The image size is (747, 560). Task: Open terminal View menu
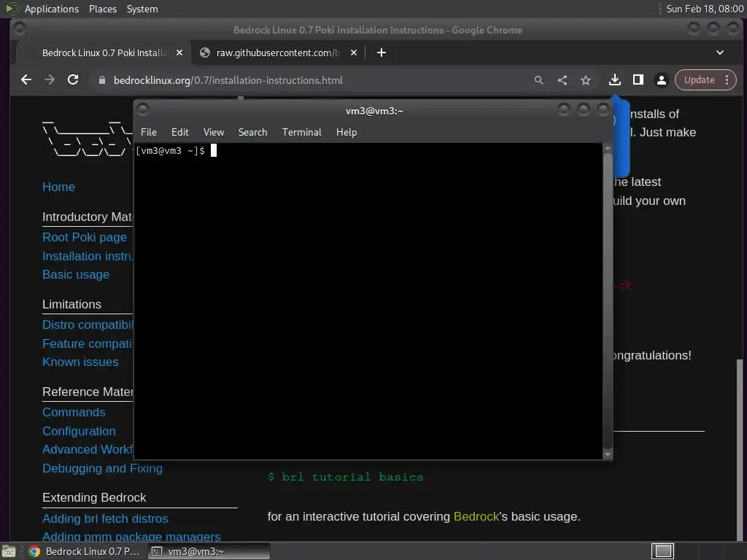pyautogui.click(x=214, y=133)
